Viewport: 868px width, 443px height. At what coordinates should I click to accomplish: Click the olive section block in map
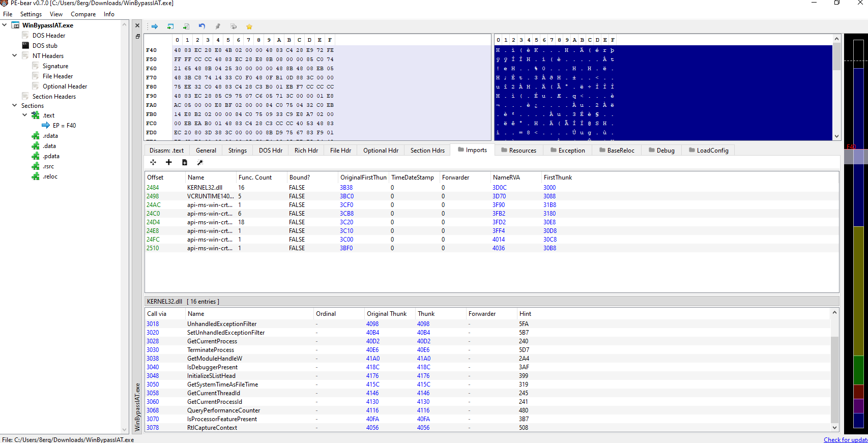pos(858,291)
